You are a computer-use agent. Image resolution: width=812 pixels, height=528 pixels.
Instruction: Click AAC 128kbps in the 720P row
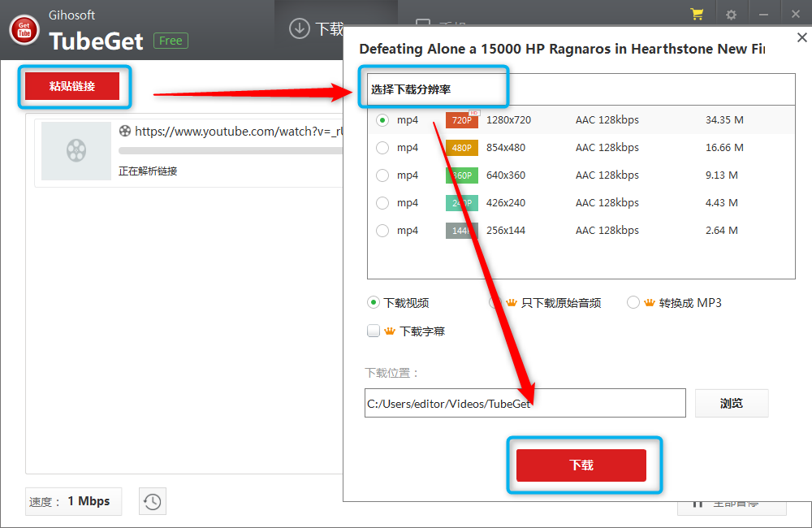click(x=607, y=120)
